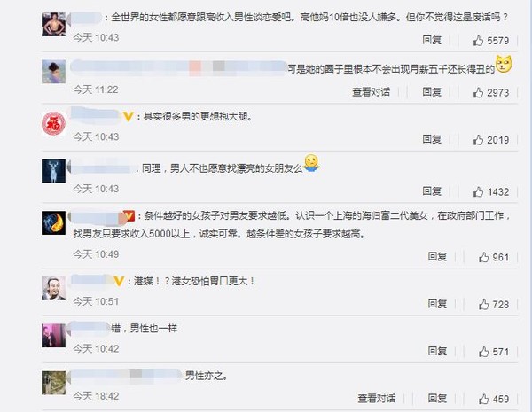The image size is (532, 412).
Task: Click the yin-yang fish avatar
Action: click(x=53, y=222)
